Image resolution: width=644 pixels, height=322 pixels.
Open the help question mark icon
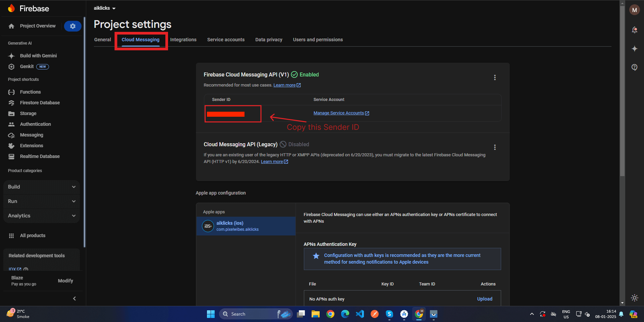(x=634, y=67)
